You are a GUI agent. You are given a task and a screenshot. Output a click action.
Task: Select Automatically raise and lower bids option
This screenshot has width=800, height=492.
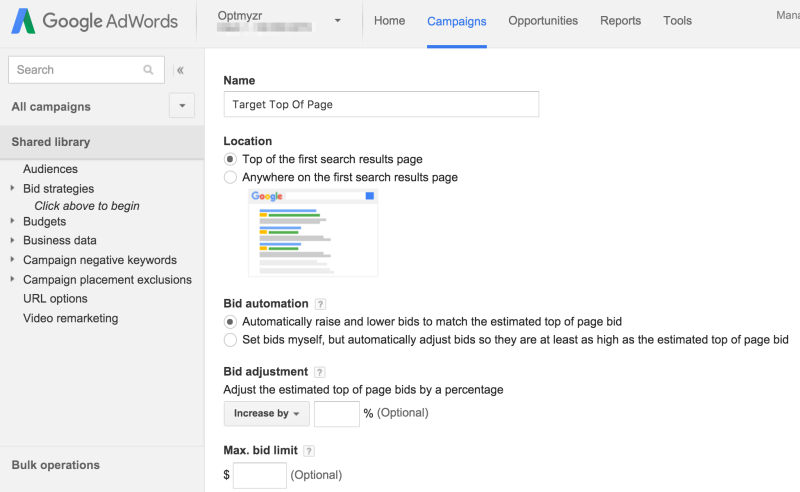pos(230,322)
